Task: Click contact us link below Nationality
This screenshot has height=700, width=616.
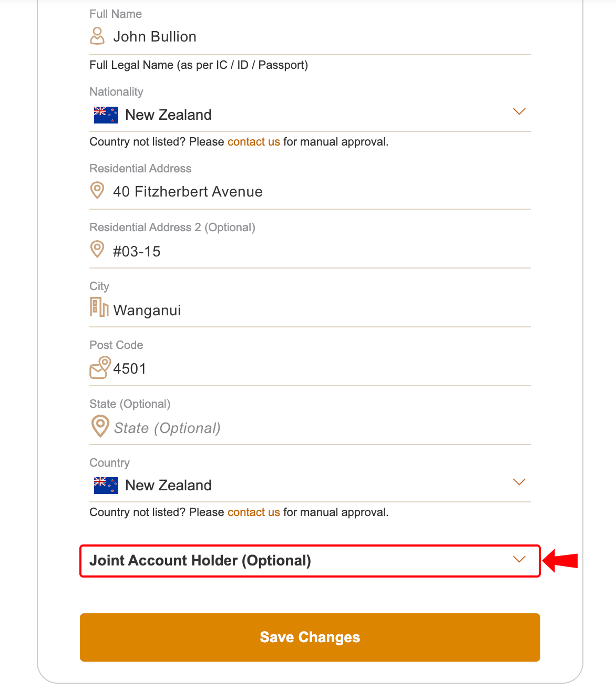Action: click(x=253, y=142)
